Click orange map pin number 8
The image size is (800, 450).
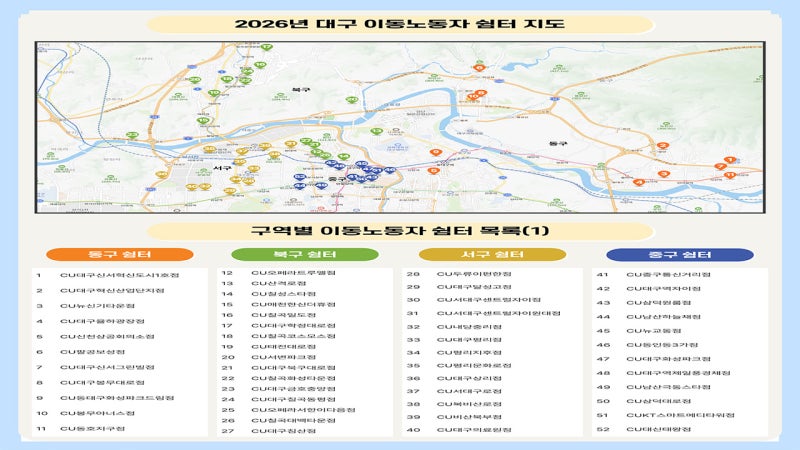(x=481, y=93)
